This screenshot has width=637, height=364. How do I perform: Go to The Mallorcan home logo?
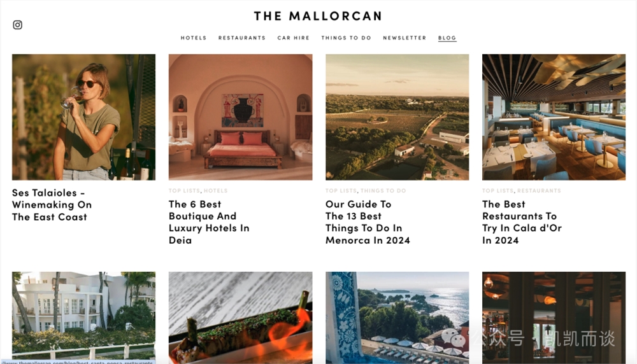[318, 17]
